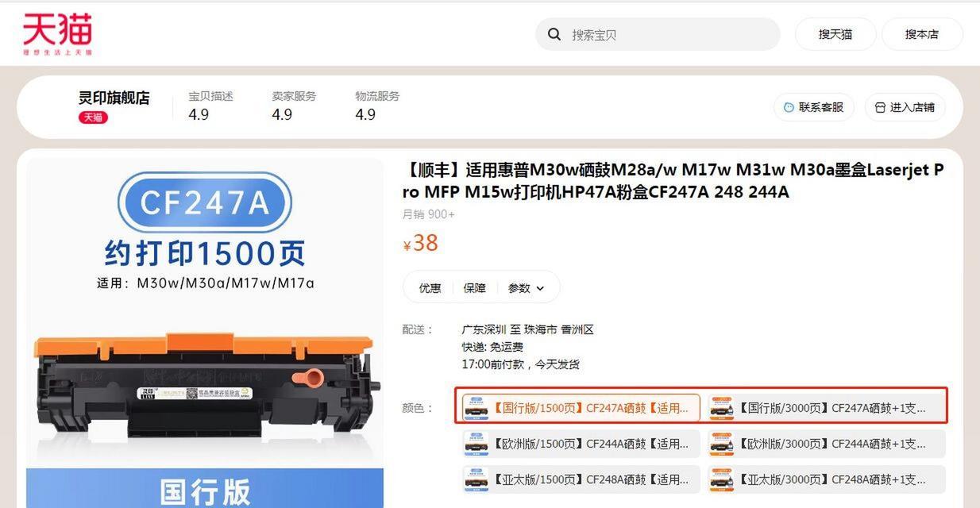Screen dimensions: 980x508
Task: Click the 进入店铺 button
Action: click(905, 107)
